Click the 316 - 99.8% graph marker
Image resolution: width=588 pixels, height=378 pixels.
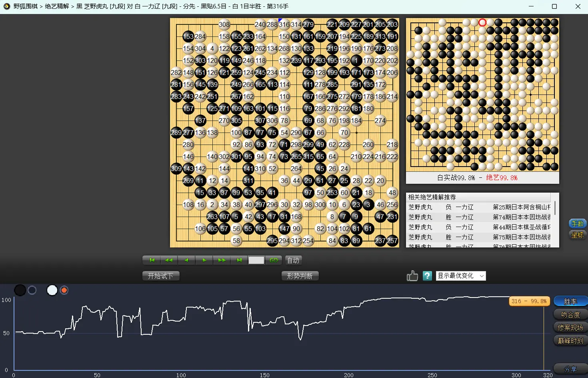[x=529, y=301]
